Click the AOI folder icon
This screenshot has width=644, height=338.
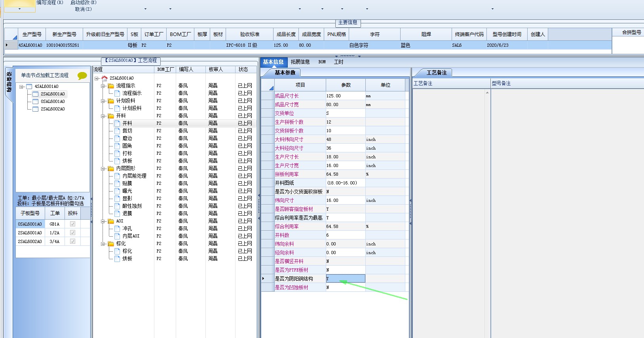point(111,221)
